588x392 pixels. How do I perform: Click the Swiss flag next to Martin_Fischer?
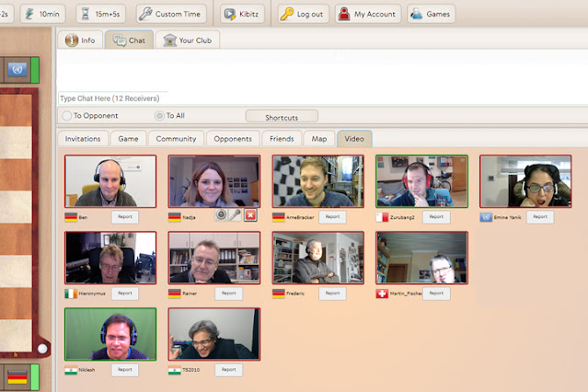pos(382,294)
